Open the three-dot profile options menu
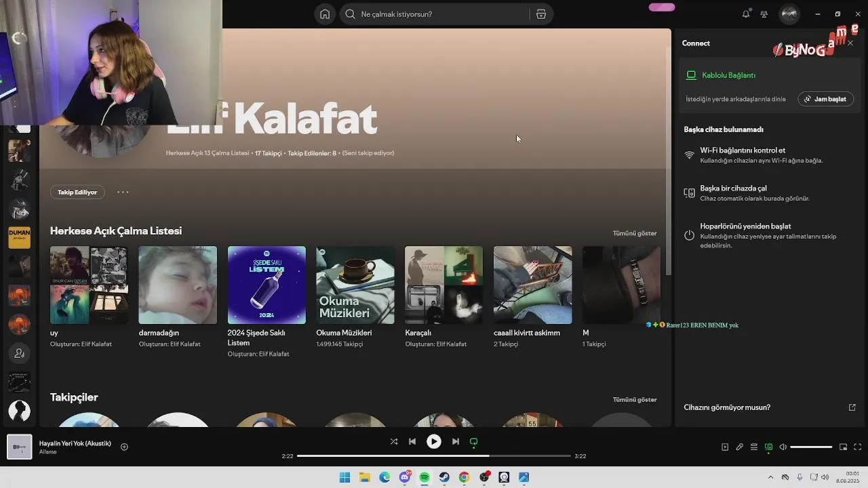The image size is (868, 488). 123,192
